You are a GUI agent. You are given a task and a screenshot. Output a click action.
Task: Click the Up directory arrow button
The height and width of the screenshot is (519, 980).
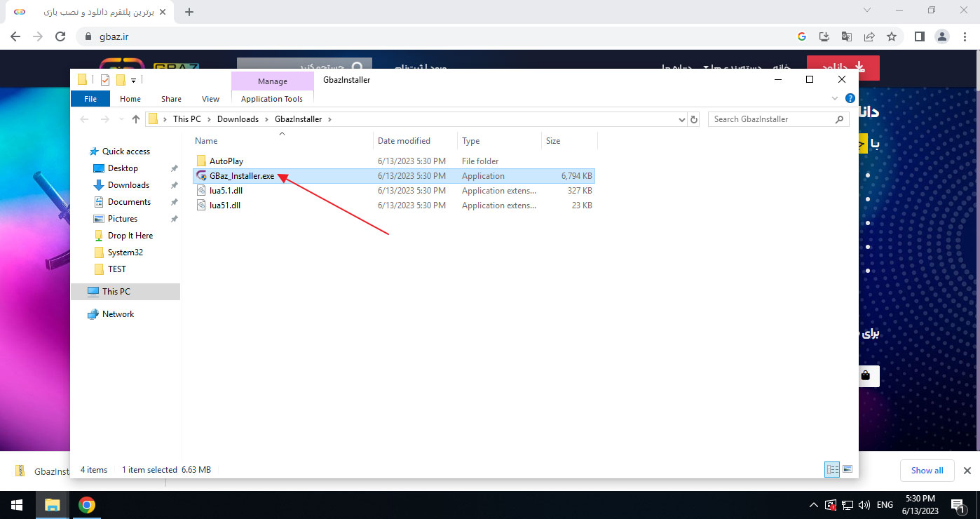tap(136, 119)
